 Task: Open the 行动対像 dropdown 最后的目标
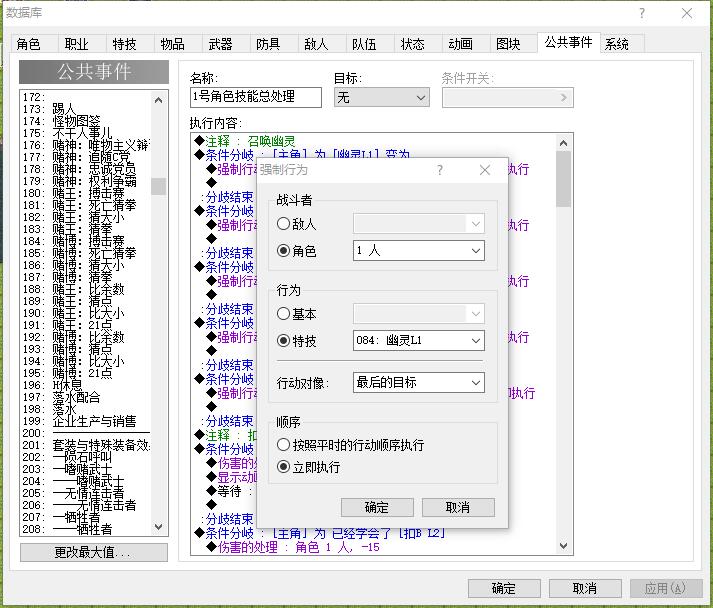(418, 382)
